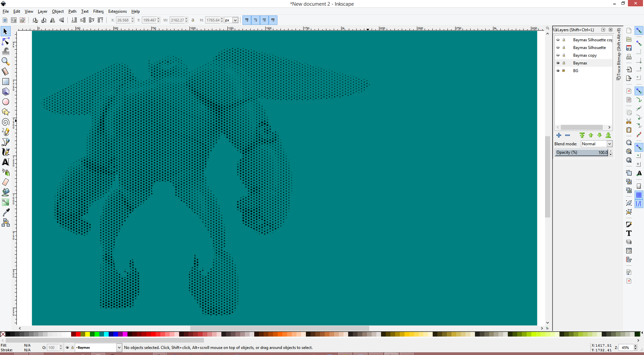The image size is (644, 355).
Task: Unlock the BG layer
Action: click(x=564, y=71)
